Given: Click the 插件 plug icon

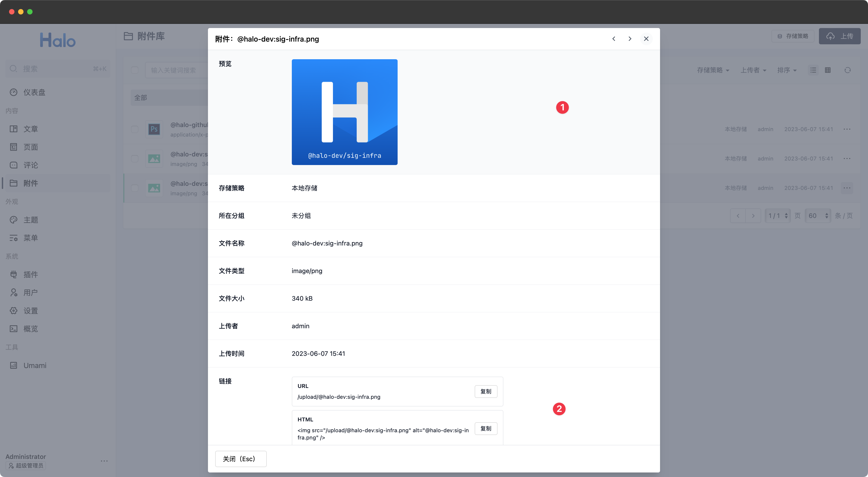Looking at the screenshot, I should pyautogui.click(x=14, y=274).
